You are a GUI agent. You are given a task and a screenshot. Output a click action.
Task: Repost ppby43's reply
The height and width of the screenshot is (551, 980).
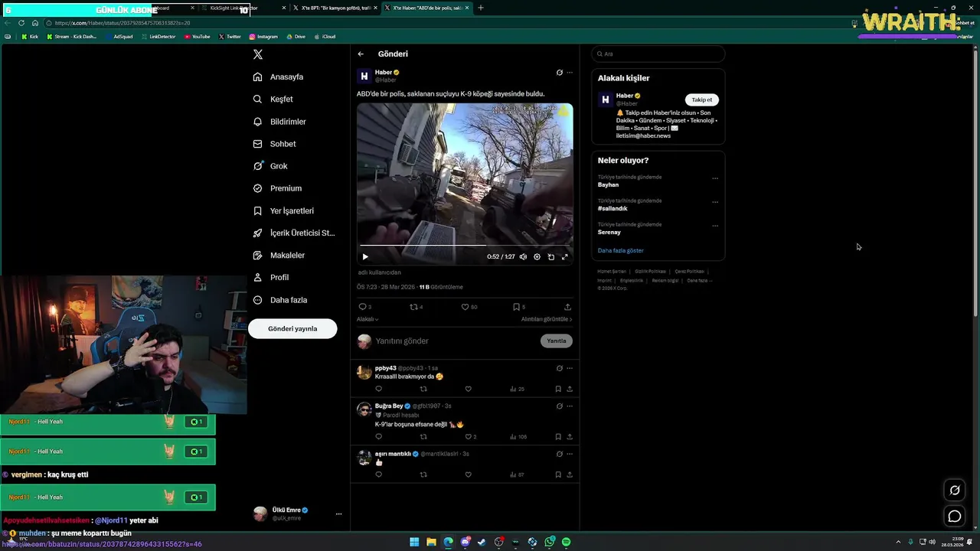point(423,389)
